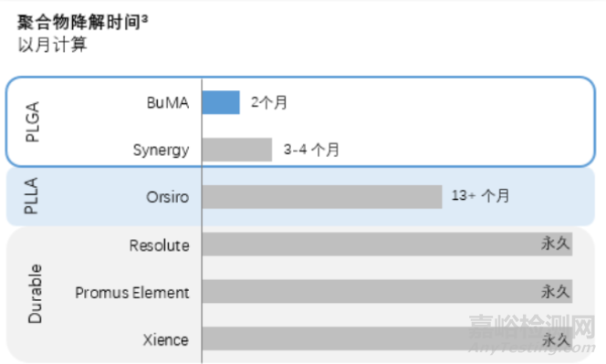
Task: Select the Xience bar
Action: (x=387, y=338)
